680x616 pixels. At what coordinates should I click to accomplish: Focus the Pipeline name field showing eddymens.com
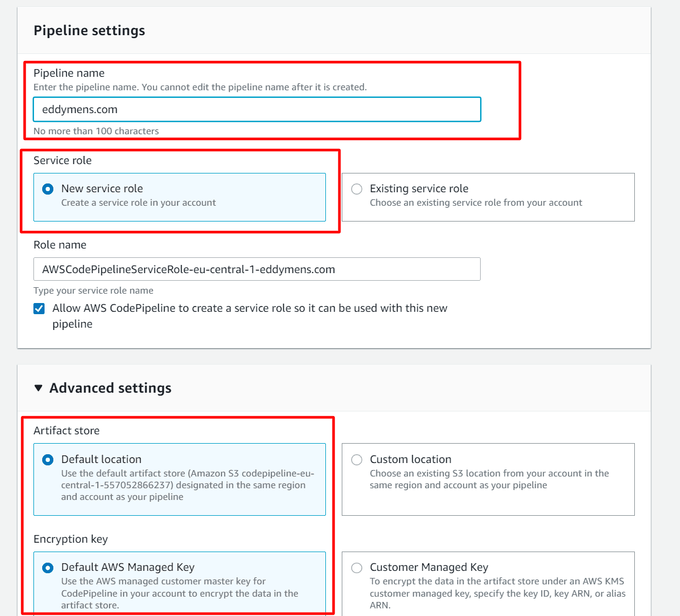point(257,109)
